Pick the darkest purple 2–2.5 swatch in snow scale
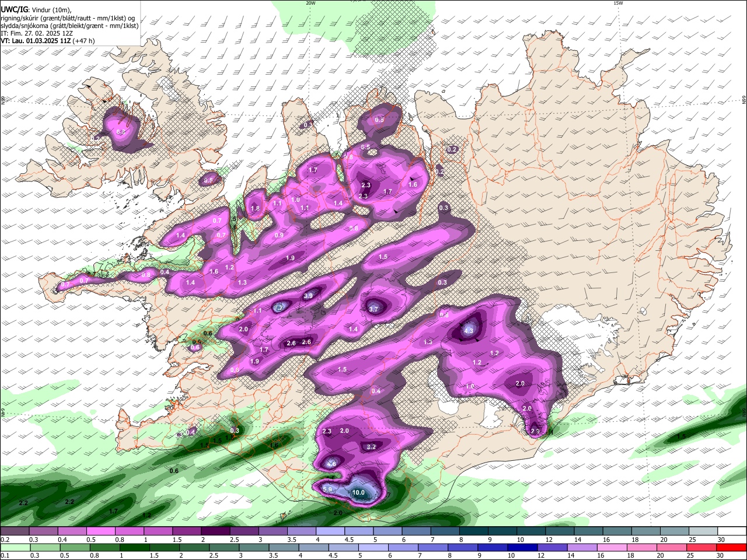The width and height of the screenshot is (747, 560). coord(215,531)
